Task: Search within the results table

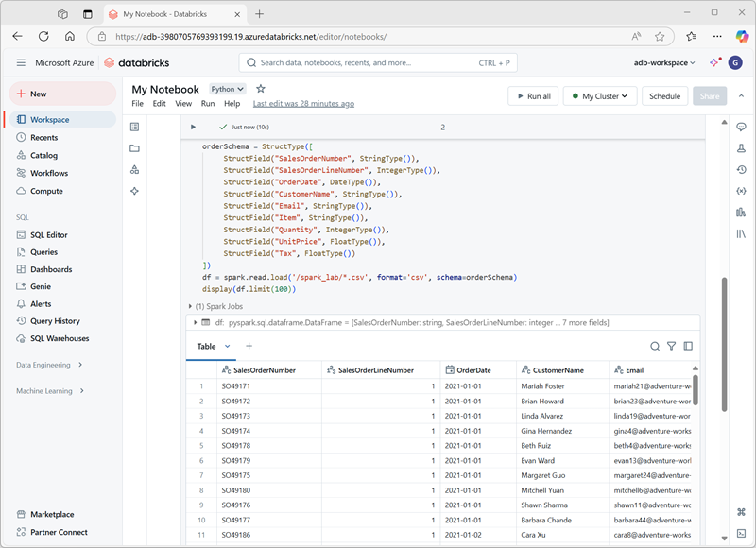Action: pyautogui.click(x=654, y=346)
